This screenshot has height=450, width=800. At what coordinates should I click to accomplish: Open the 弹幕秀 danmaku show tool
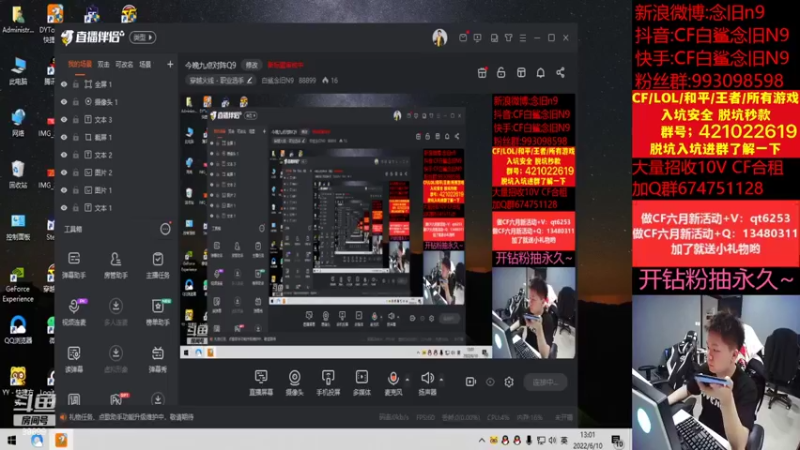point(158,359)
